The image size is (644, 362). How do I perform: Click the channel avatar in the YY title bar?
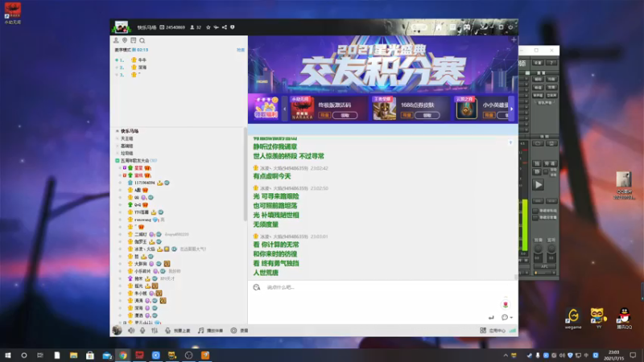click(122, 27)
